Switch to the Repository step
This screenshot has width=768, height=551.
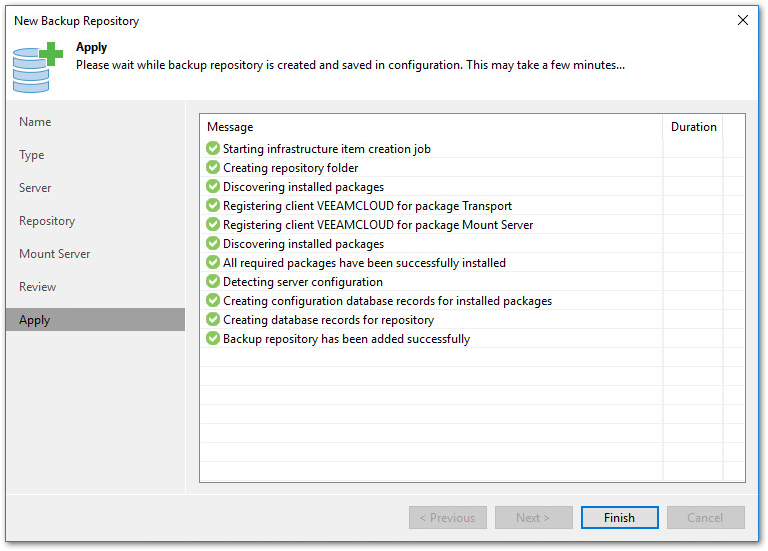(47, 221)
